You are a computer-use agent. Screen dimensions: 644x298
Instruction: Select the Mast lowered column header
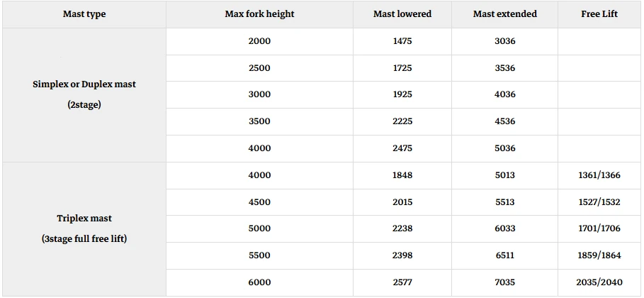tap(402, 14)
